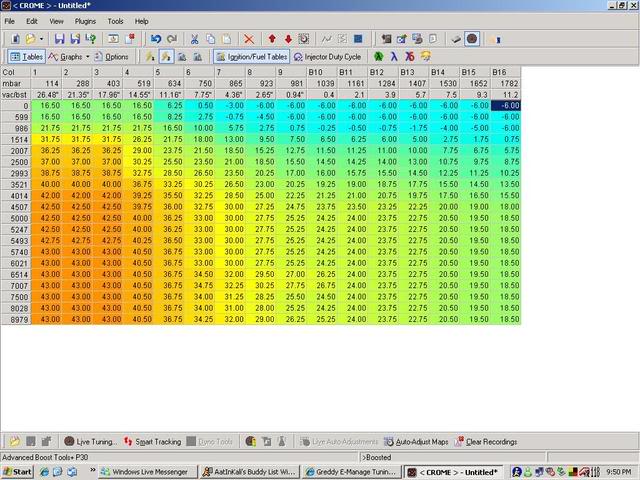
Task: Click the Redo arrow icon
Action: click(x=172, y=39)
